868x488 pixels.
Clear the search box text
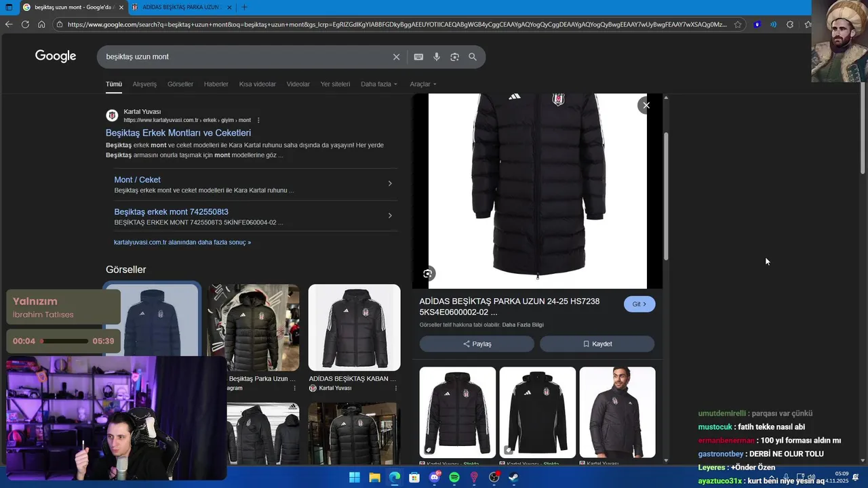click(x=397, y=57)
